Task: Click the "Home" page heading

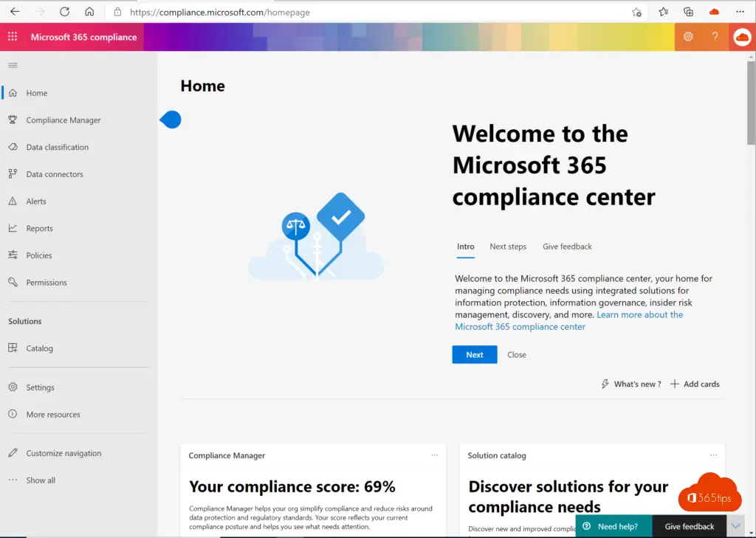Action: [x=202, y=86]
